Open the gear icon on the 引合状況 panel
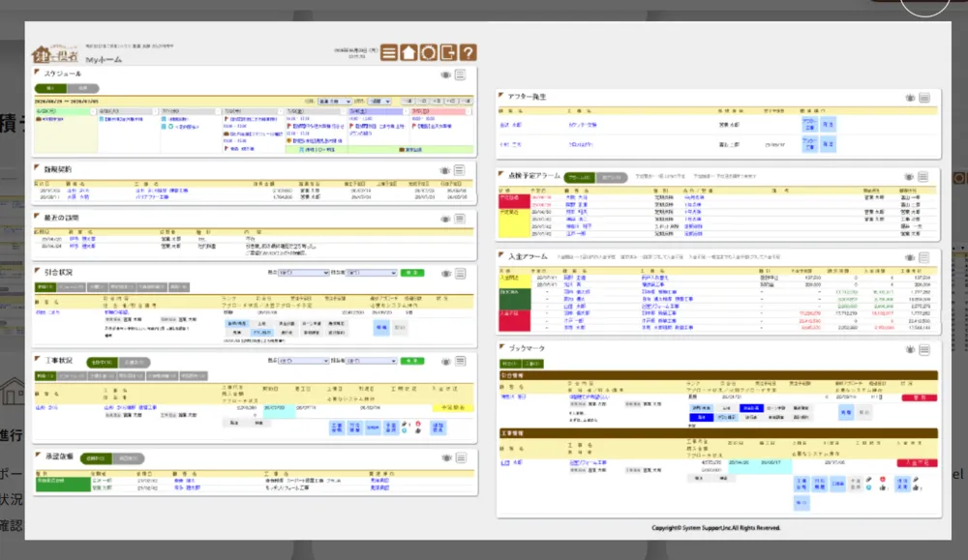 coord(445,273)
